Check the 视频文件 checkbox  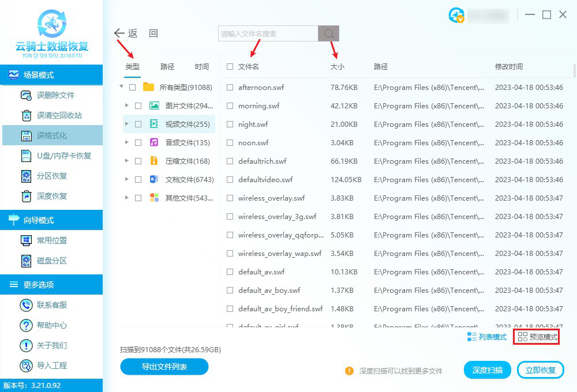click(137, 124)
